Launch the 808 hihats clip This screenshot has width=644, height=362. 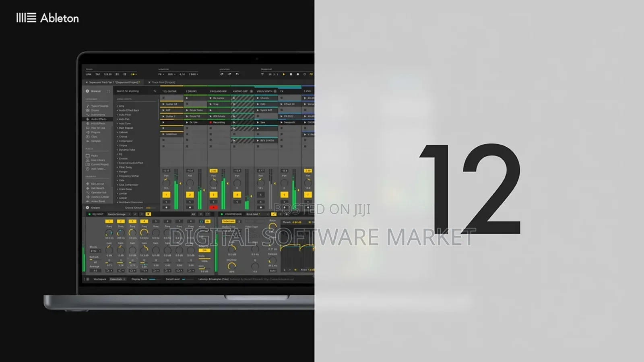[x=211, y=116]
